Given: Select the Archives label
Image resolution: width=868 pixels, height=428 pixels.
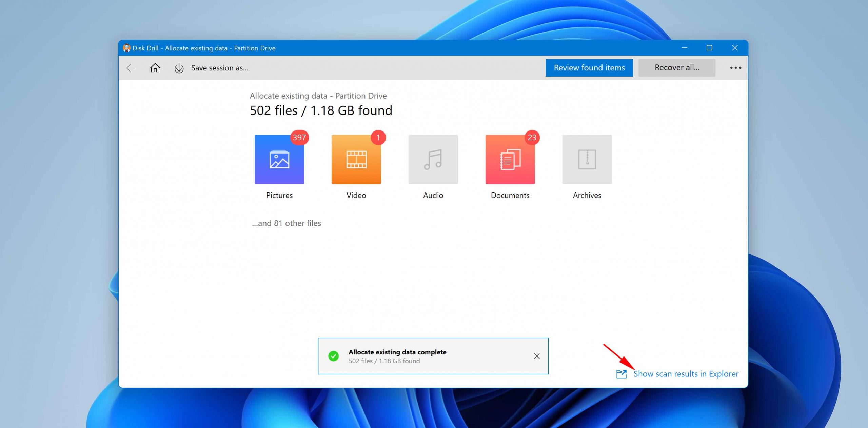Looking at the screenshot, I should click(x=587, y=195).
